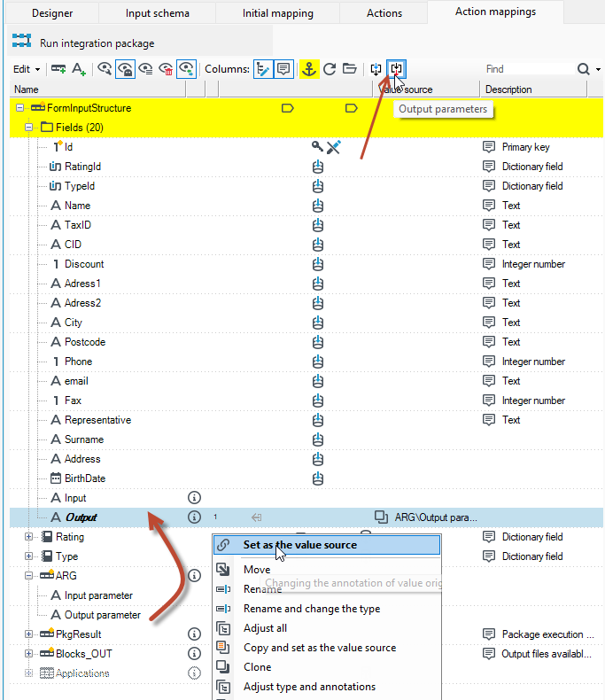Select the Input parameter tree item
Image resolution: width=605 pixels, height=700 pixels.
(x=98, y=595)
